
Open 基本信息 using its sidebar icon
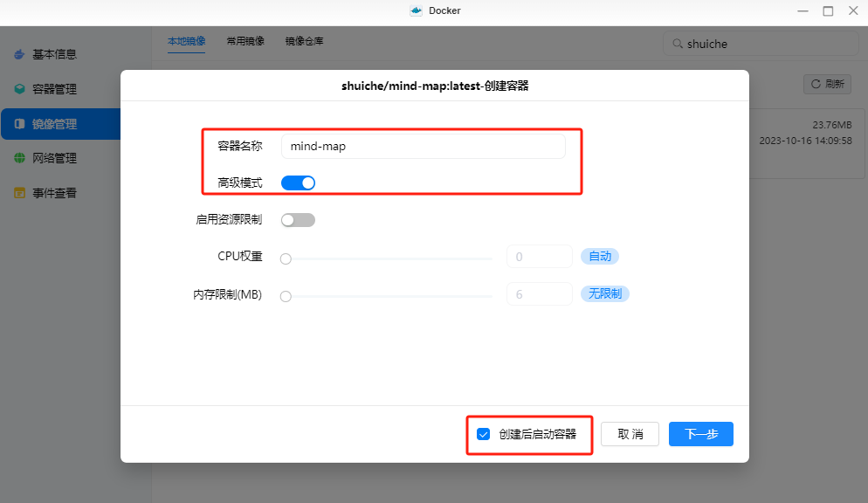(x=18, y=53)
